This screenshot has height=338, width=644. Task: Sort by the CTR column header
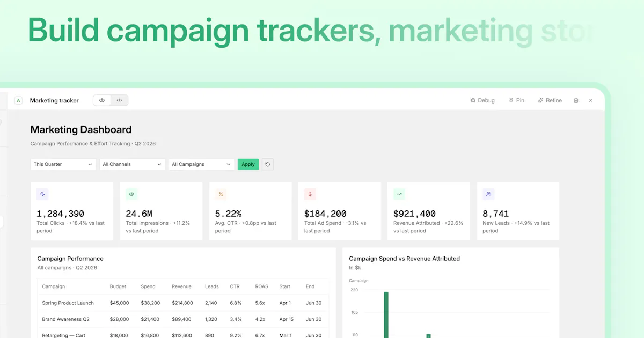pyautogui.click(x=235, y=286)
